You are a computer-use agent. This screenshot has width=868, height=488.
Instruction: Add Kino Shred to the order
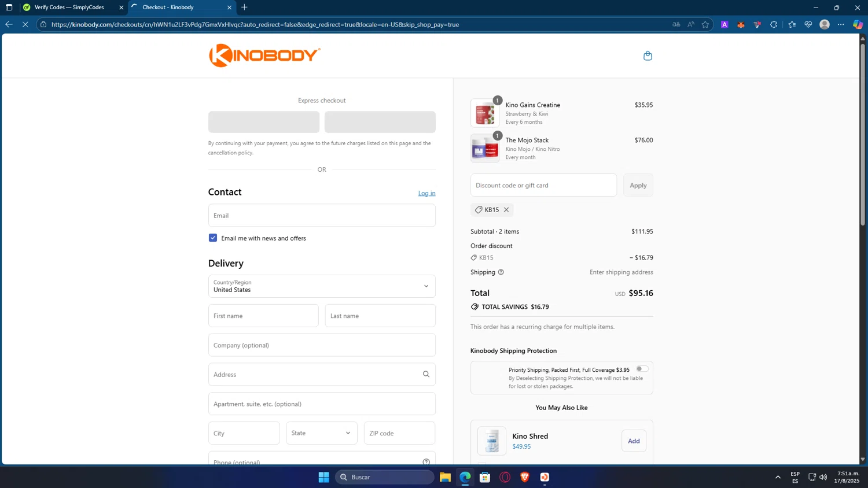634,441
